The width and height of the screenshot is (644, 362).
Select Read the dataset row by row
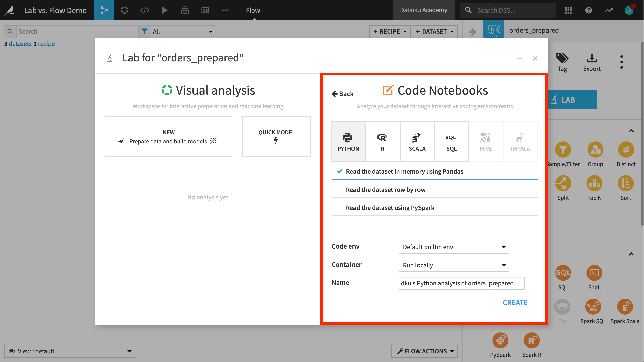coord(435,189)
